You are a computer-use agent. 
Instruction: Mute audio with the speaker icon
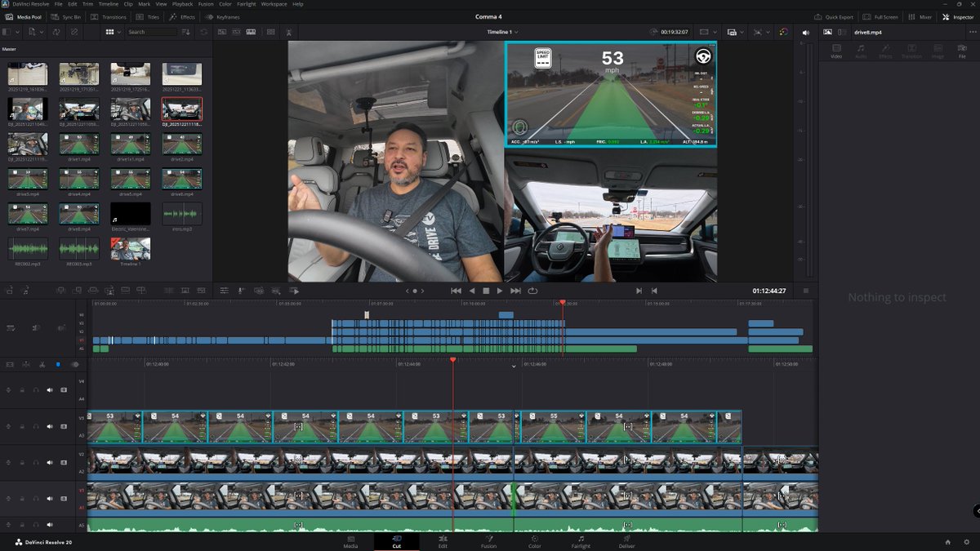point(805,32)
